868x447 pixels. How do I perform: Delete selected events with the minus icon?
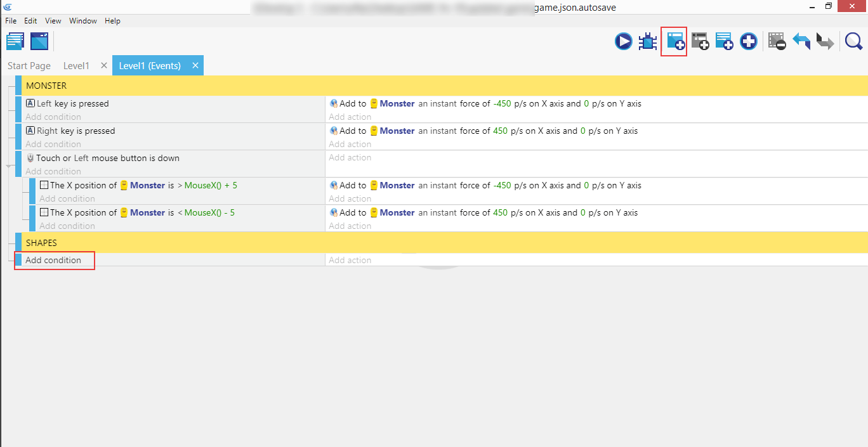[x=777, y=42]
